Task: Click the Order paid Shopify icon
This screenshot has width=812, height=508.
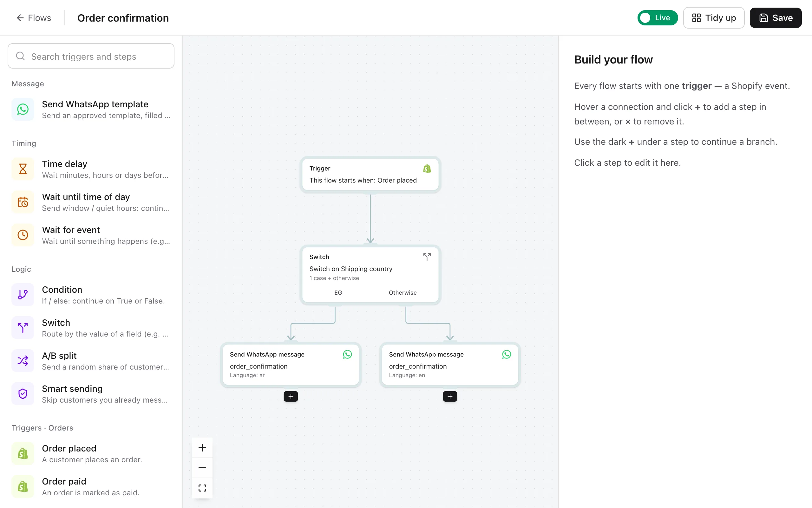Action: point(23,486)
